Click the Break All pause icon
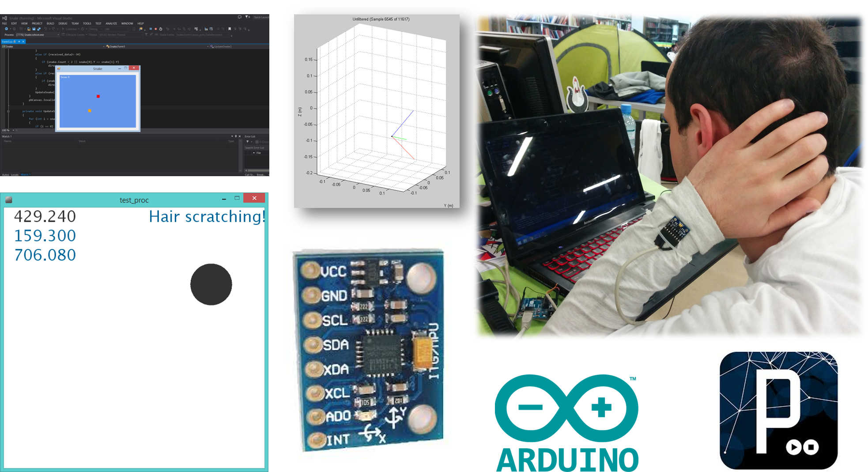Viewport: 868px width, 472px height. (x=151, y=29)
